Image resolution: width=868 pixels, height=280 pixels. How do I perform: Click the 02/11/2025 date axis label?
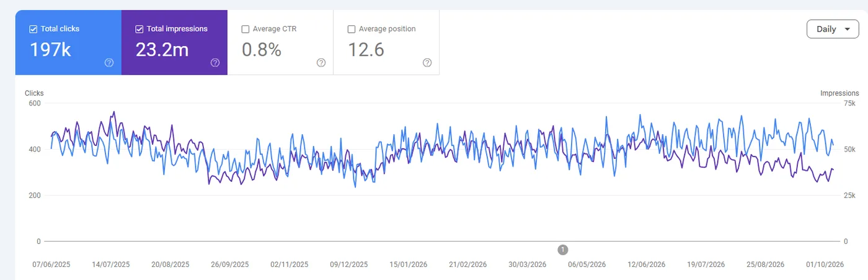coord(289,264)
